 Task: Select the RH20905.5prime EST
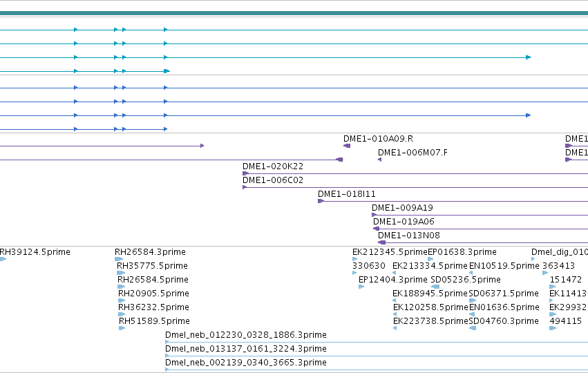pos(153,294)
